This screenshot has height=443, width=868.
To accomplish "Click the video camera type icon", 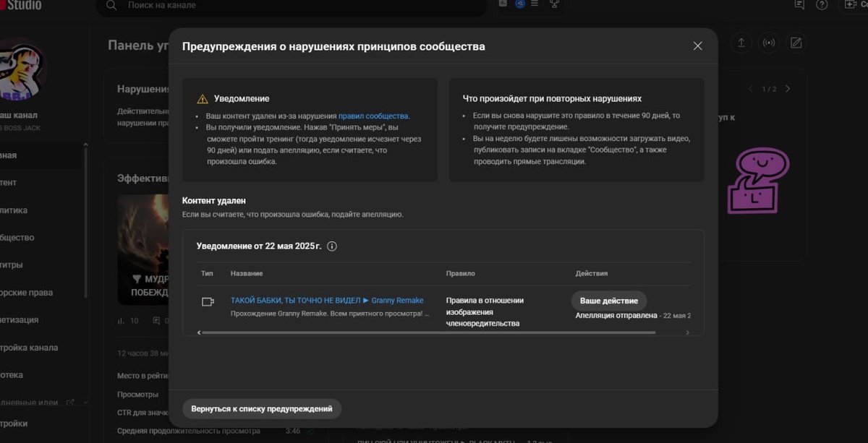I will (x=208, y=301).
